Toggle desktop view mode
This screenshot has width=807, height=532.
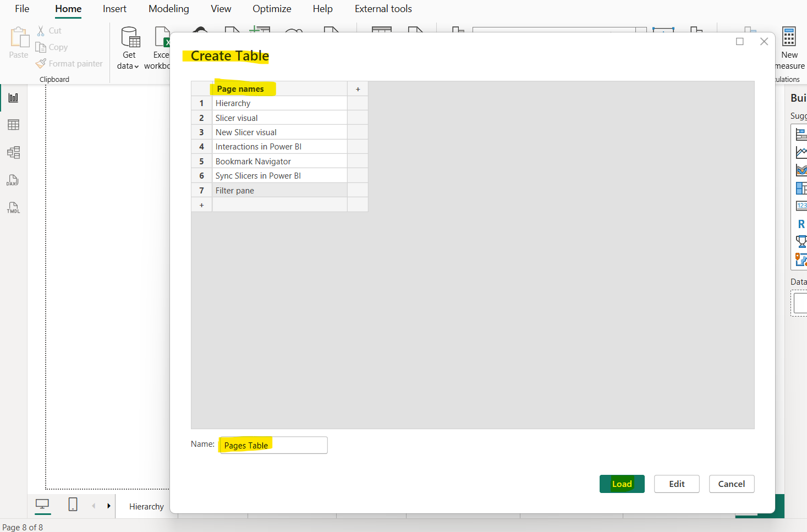click(x=42, y=505)
